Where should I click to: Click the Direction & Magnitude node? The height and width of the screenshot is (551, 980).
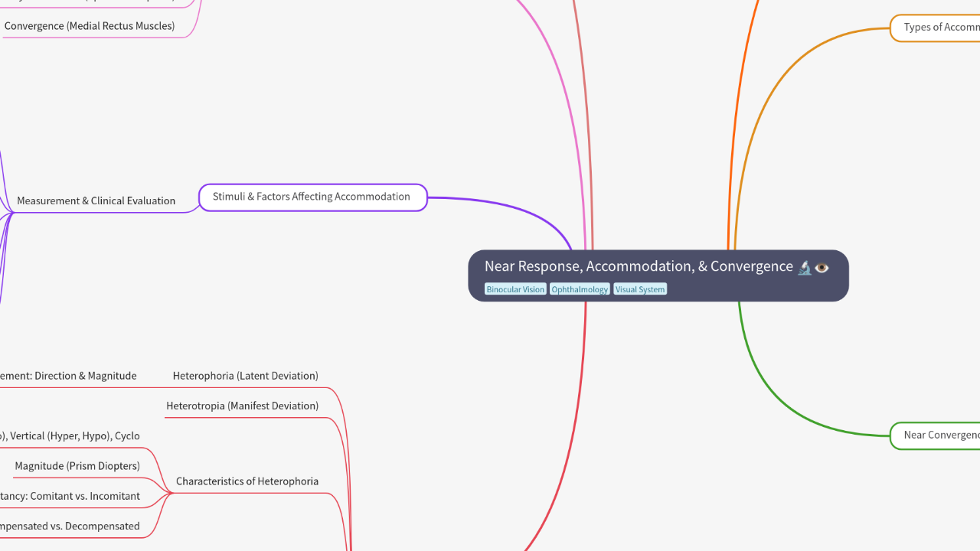[68, 376]
